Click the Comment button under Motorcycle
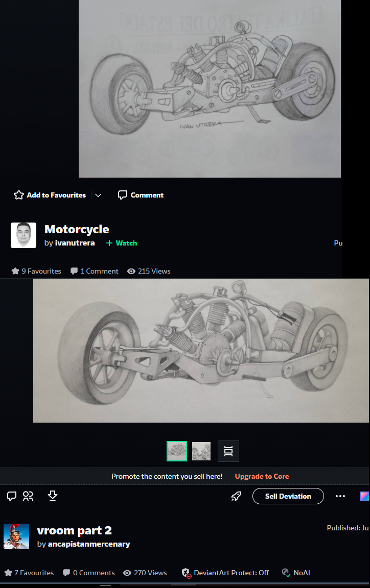 click(141, 195)
